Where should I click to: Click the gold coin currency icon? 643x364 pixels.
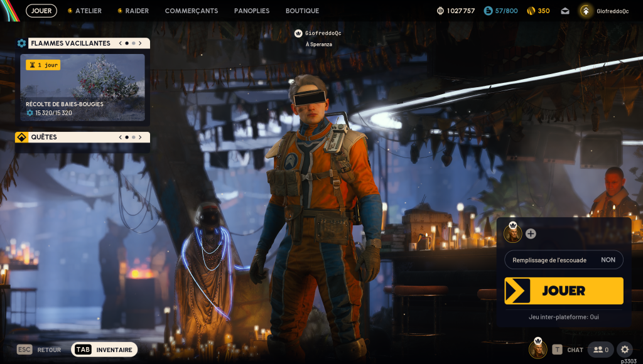440,11
